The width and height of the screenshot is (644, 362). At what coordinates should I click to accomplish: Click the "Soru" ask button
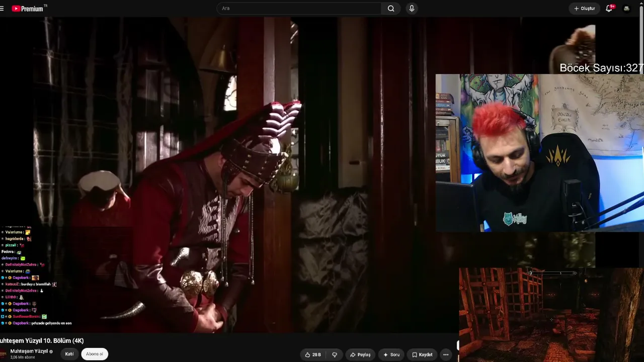391,354
